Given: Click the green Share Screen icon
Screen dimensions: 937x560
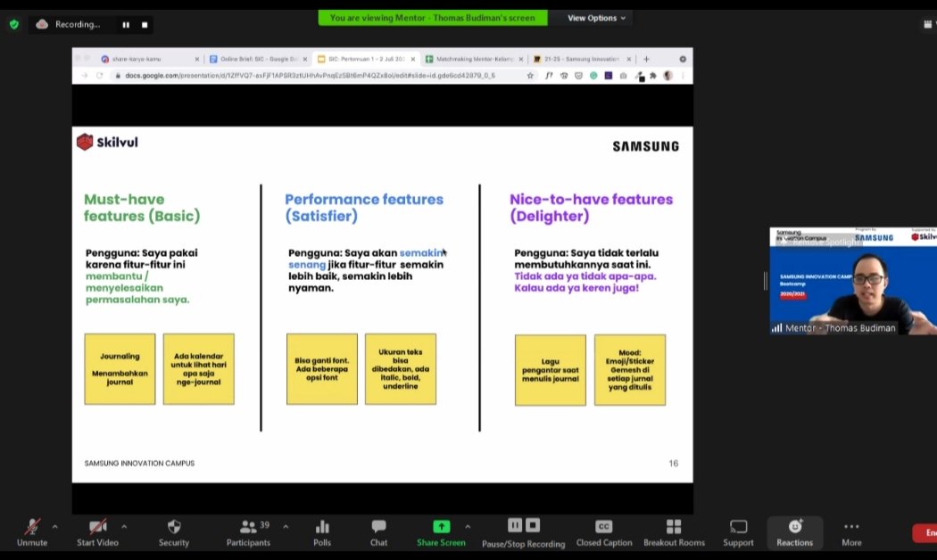Looking at the screenshot, I should click(x=441, y=527).
